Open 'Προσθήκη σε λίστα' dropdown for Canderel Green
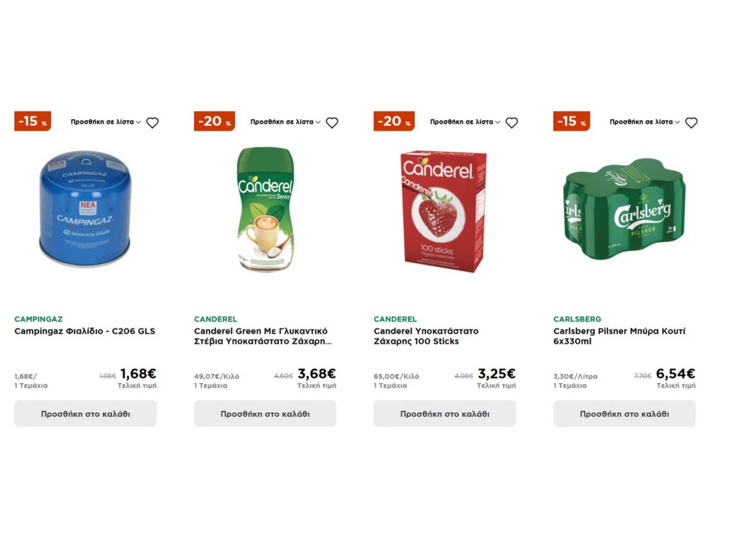This screenshot has width=756, height=534. click(x=285, y=122)
